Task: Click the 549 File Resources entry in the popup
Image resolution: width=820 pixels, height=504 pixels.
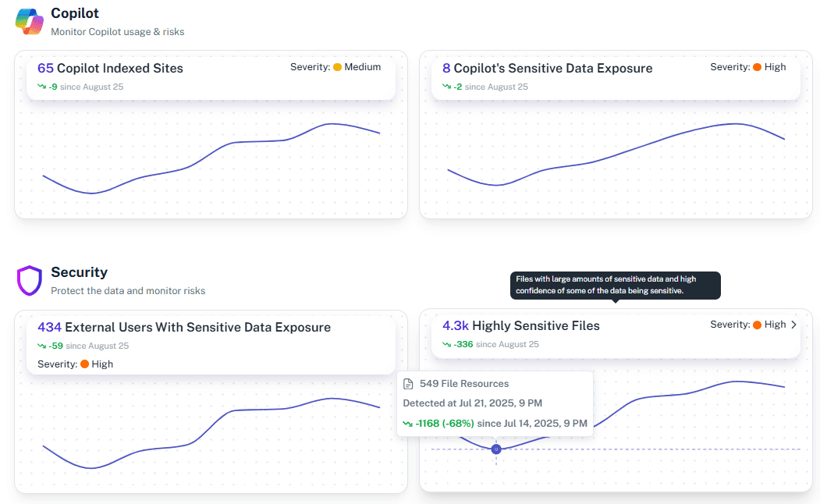Action: click(467, 384)
